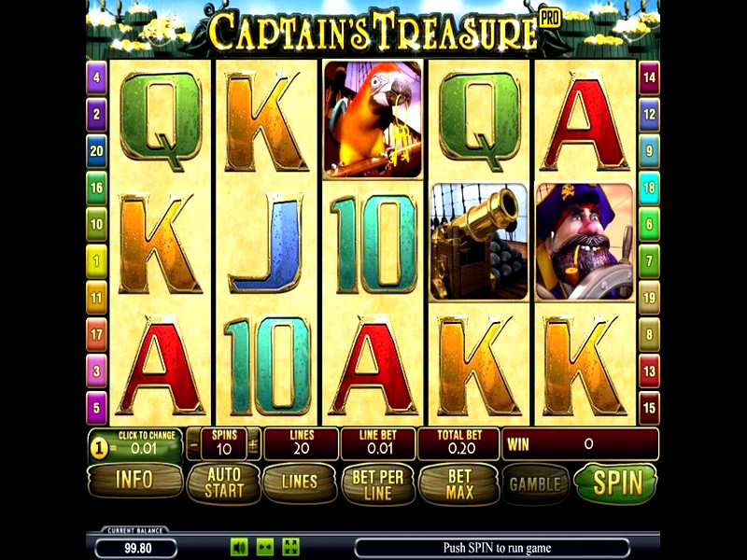Image resolution: width=747 pixels, height=560 pixels.
Task: Click the gold coin value icon
Action: [99, 449]
